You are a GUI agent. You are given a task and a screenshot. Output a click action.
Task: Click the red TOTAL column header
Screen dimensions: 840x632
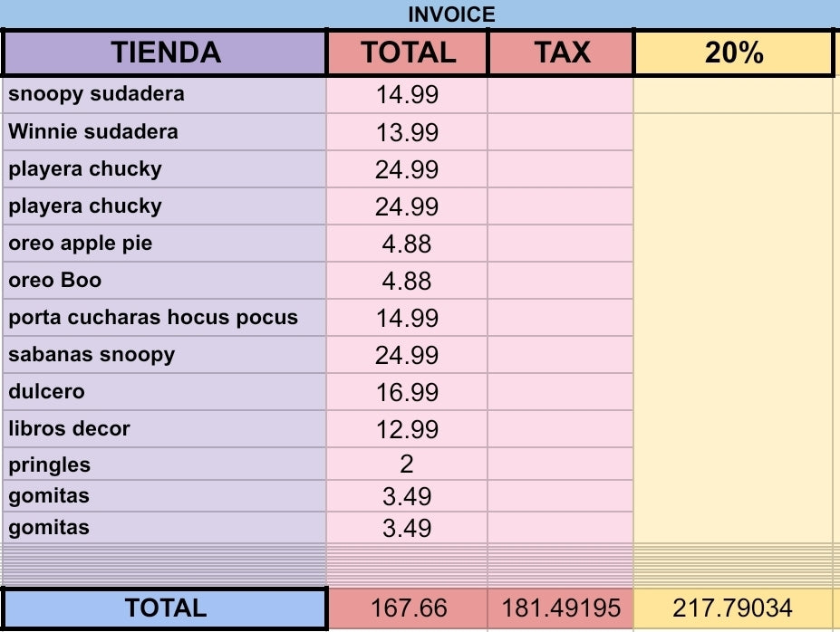408,53
